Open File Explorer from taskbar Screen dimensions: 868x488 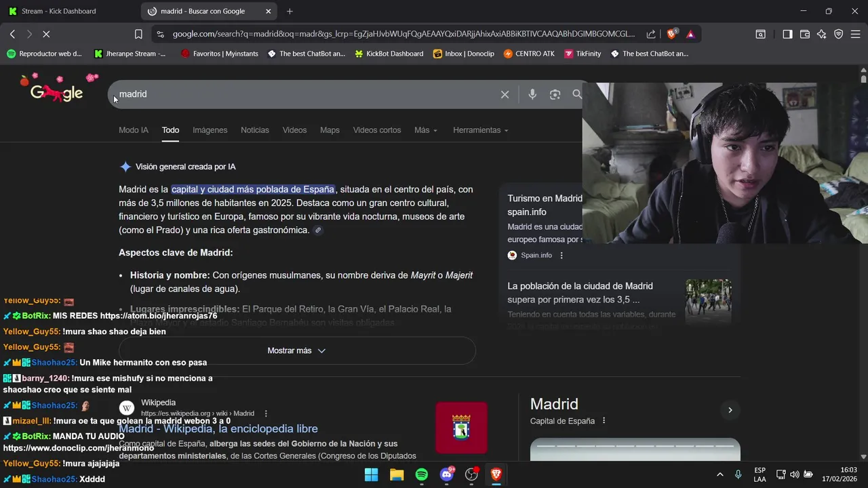pos(397,474)
